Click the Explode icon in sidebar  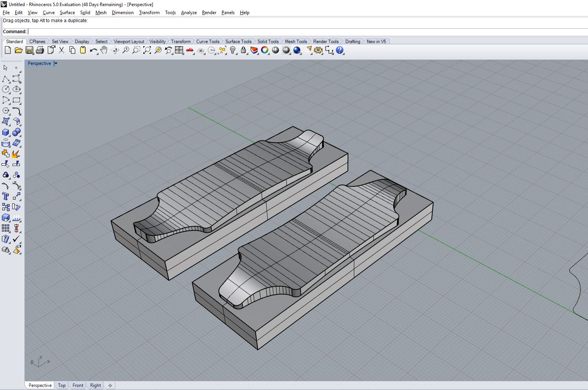coord(16,153)
